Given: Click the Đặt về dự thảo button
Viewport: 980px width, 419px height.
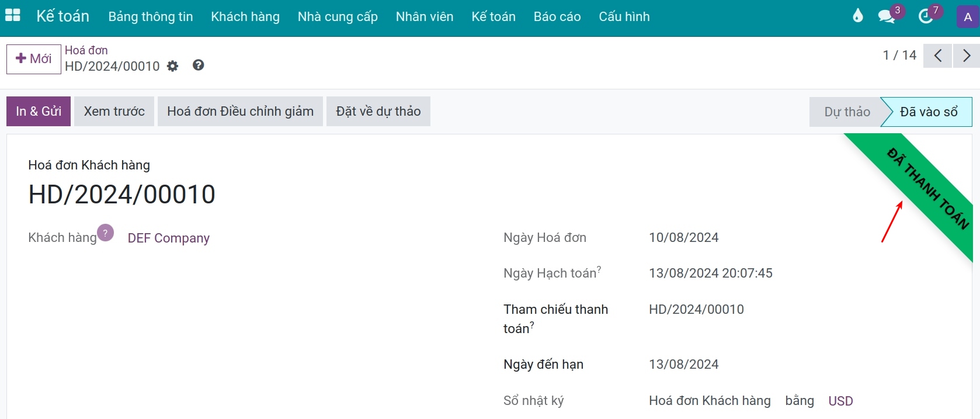Looking at the screenshot, I should (378, 111).
